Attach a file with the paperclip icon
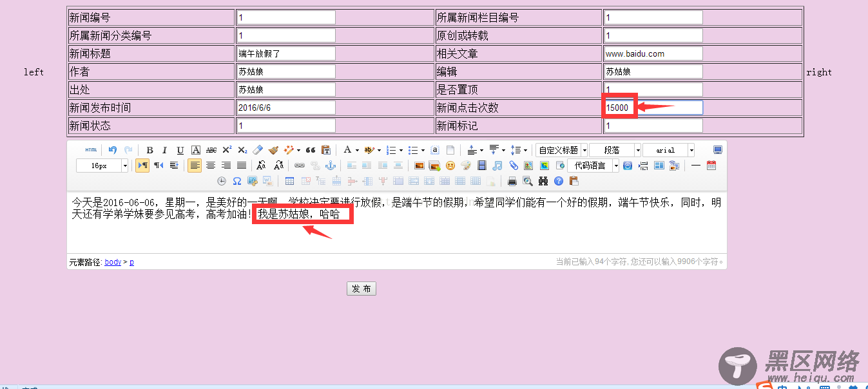This screenshot has width=868, height=389. [514, 166]
